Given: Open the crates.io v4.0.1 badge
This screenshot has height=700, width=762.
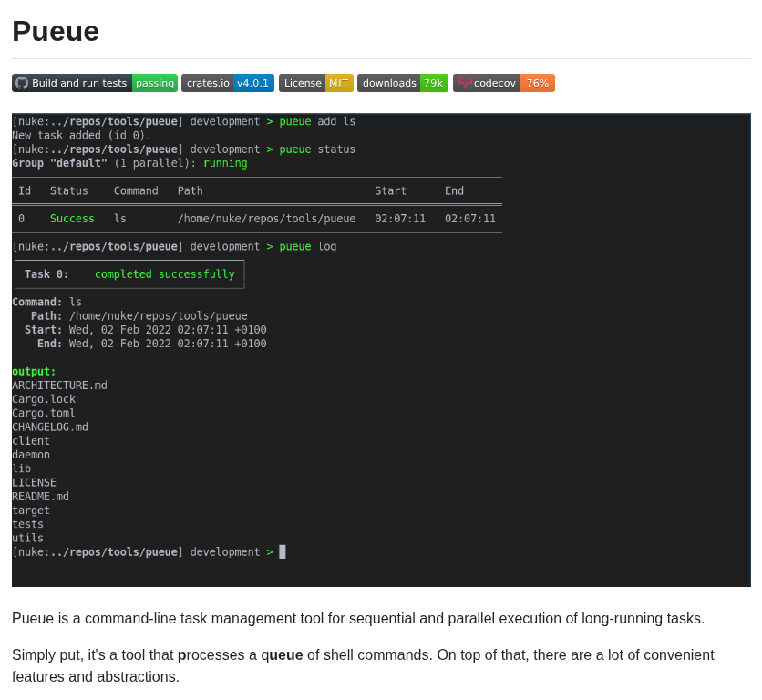Looking at the screenshot, I should pos(228,83).
